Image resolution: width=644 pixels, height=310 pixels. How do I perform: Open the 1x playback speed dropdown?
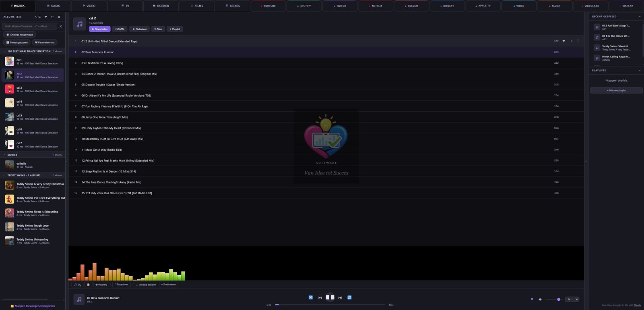pyautogui.click(x=572, y=300)
